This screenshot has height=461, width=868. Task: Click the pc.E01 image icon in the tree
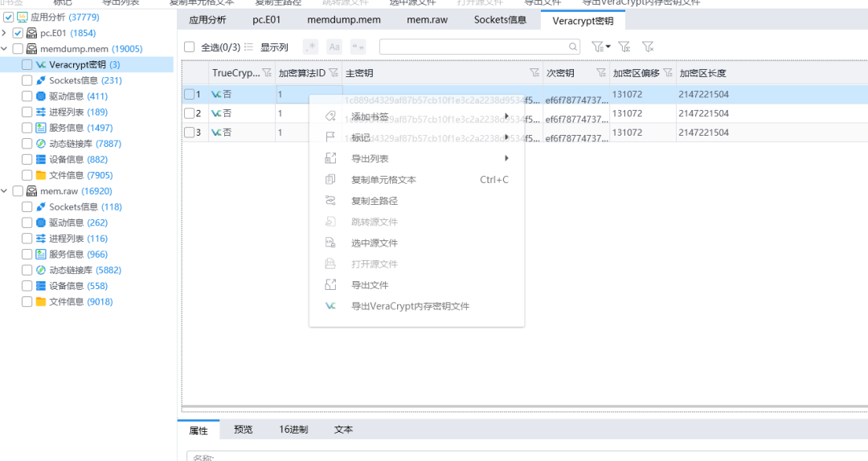(x=31, y=33)
